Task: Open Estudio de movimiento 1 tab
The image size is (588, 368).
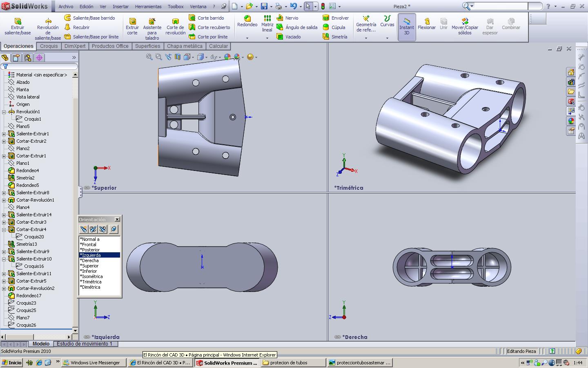Action: click(85, 344)
